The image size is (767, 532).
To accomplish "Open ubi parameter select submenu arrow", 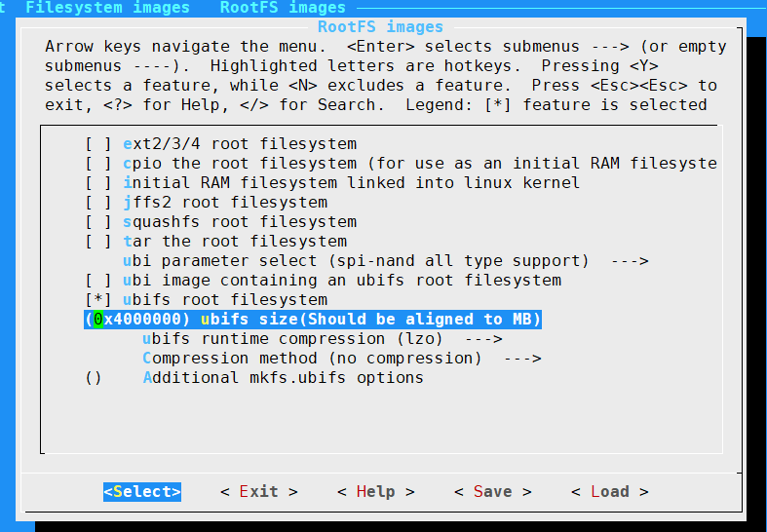I will click(629, 261).
